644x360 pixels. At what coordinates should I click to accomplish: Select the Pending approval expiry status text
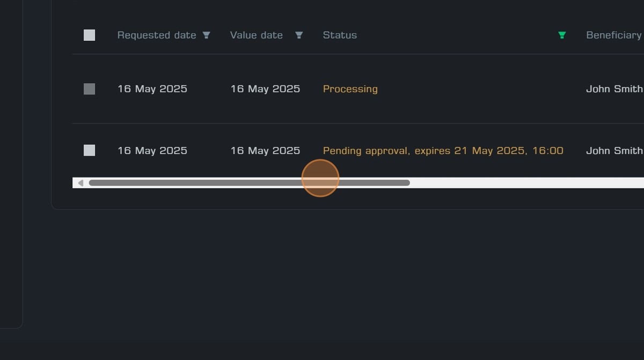[443, 151]
